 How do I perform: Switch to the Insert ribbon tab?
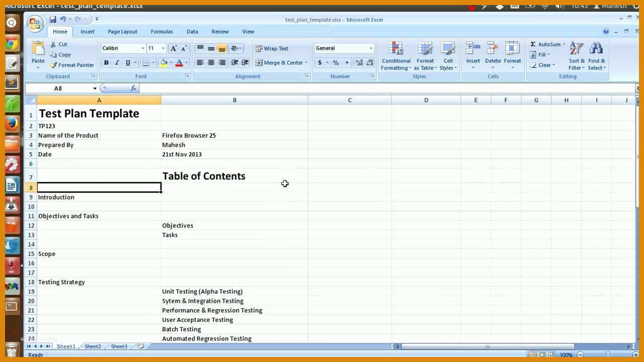click(x=87, y=32)
